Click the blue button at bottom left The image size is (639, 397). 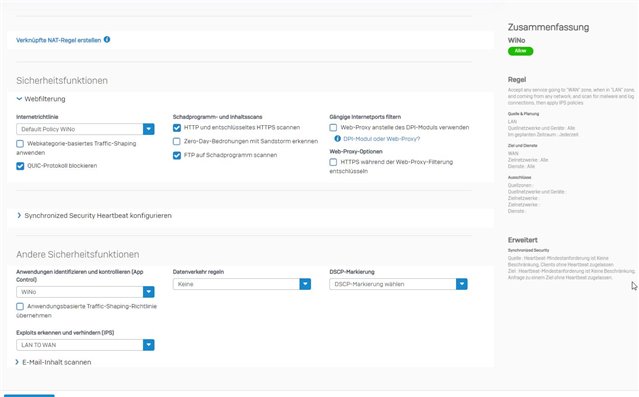(x=29, y=395)
